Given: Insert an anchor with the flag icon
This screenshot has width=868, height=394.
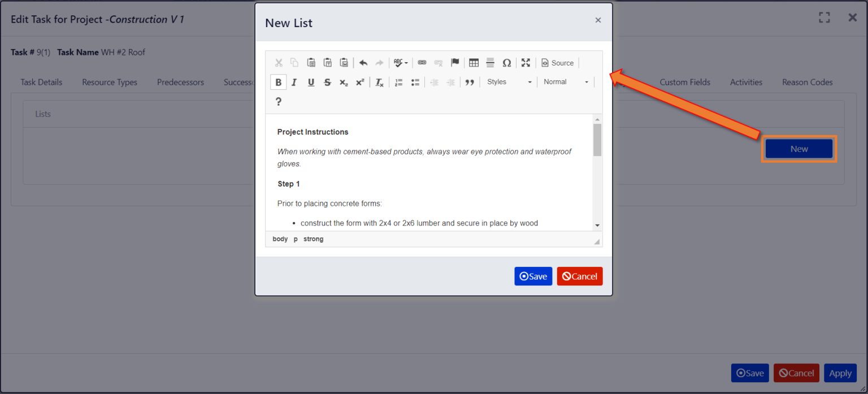Looking at the screenshot, I should pos(454,63).
